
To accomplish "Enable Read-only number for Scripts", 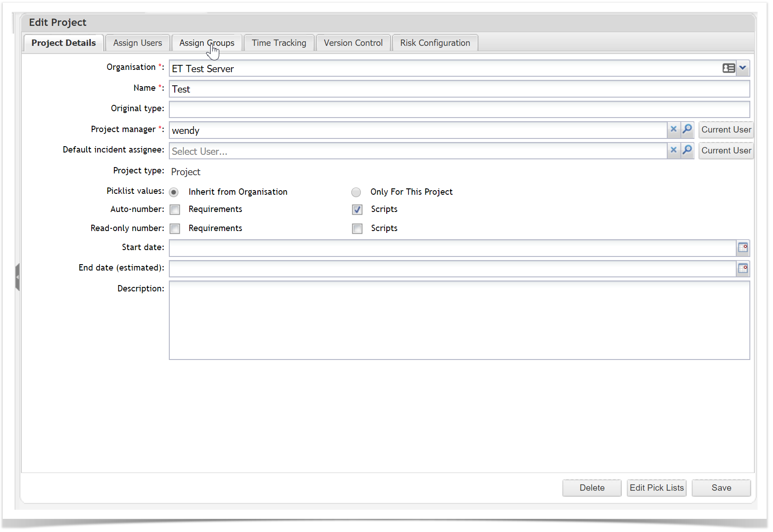I will coord(357,229).
